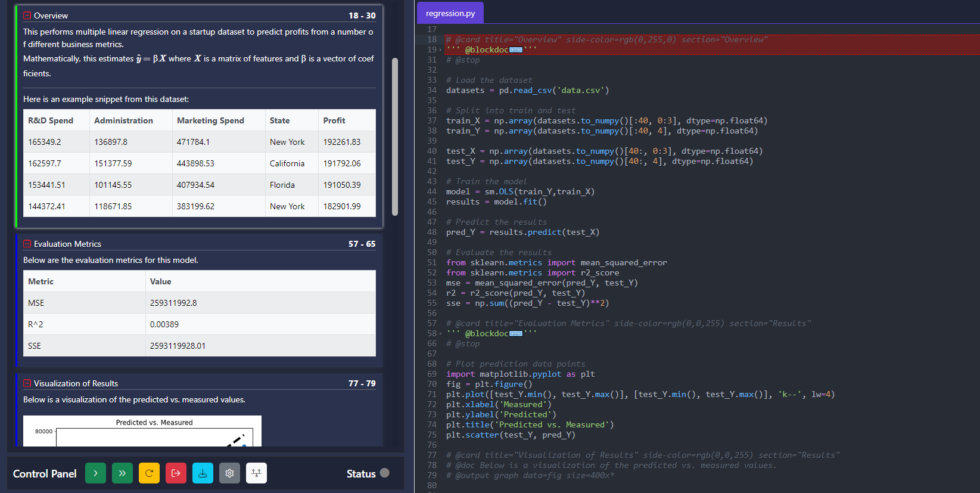
Task: Click the '# @output graph data=fig' comment line
Action: 530,476
